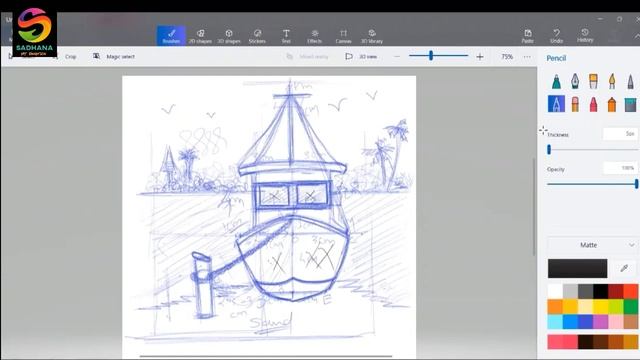Open the History panel
640x360 pixels.
point(585,36)
